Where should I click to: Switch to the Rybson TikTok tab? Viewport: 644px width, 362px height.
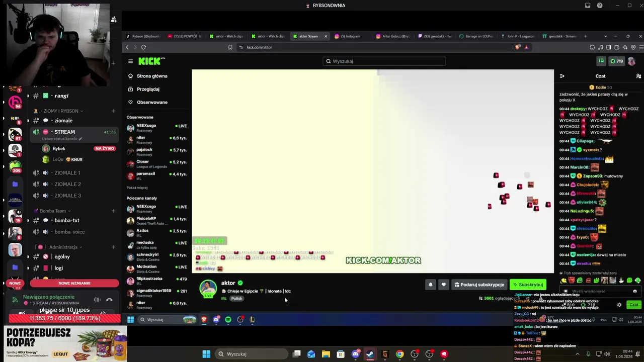143,36
